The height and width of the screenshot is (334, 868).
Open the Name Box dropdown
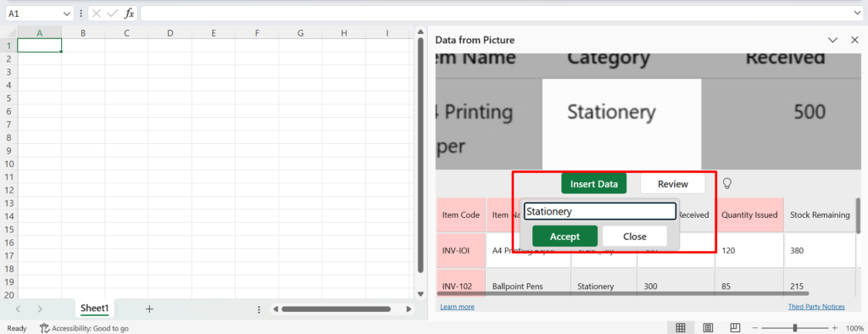(x=67, y=14)
